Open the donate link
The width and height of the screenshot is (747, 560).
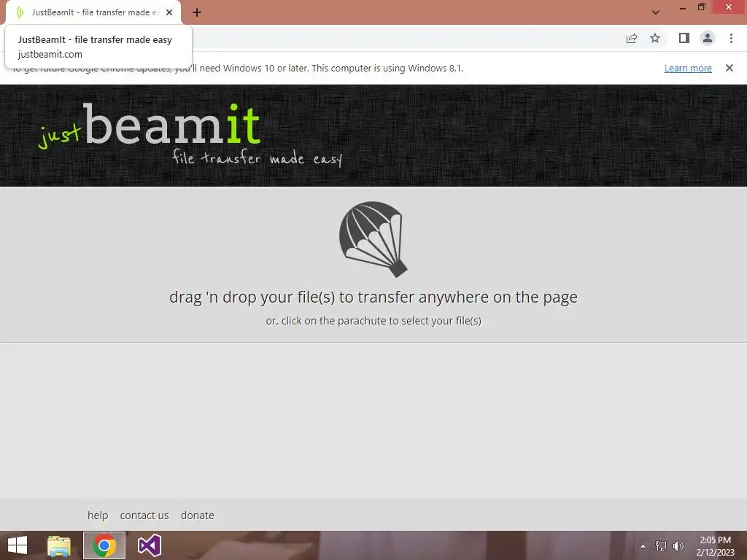pos(197,516)
